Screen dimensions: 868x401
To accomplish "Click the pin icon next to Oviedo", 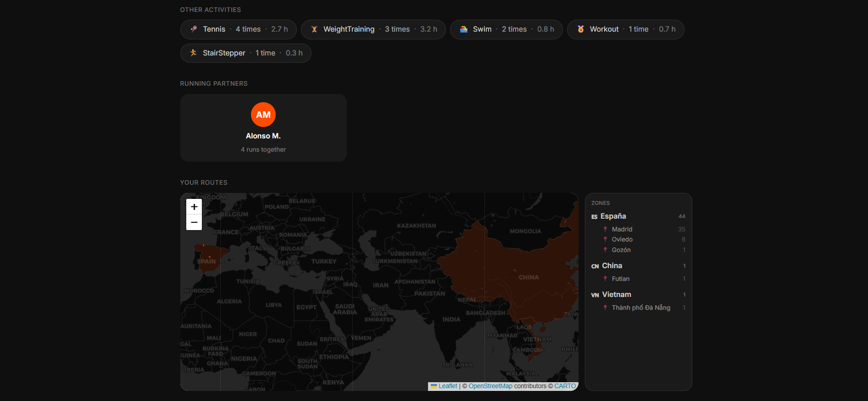I will [x=605, y=239].
